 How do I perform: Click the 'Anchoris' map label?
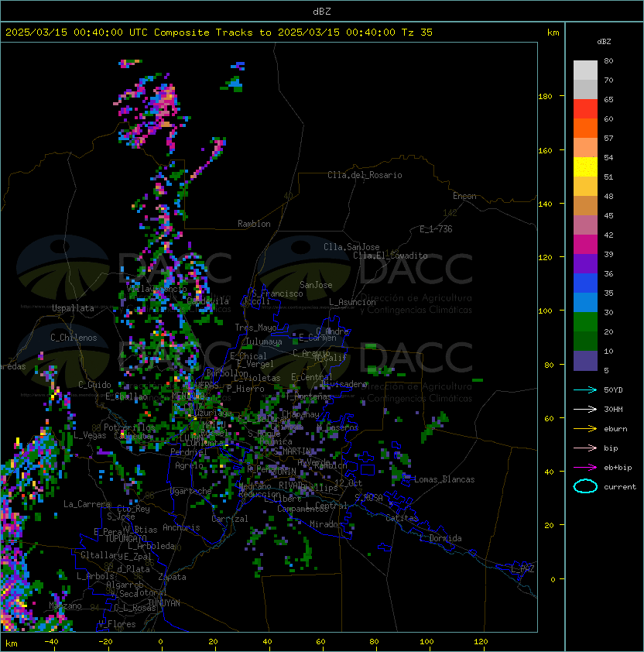point(181,527)
